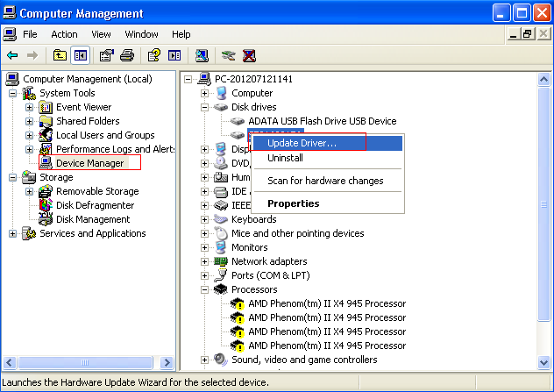The image size is (554, 392).
Task: Click the Up one level folder icon
Action: (x=60, y=56)
